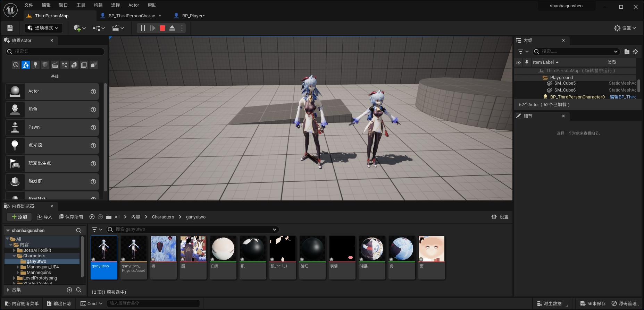The height and width of the screenshot is (310, 644).
Task: Click the outliner search field
Action: pos(576,52)
